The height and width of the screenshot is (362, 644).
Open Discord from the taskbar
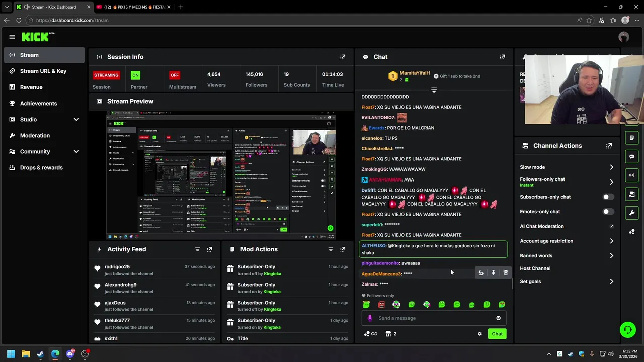[x=70, y=354]
